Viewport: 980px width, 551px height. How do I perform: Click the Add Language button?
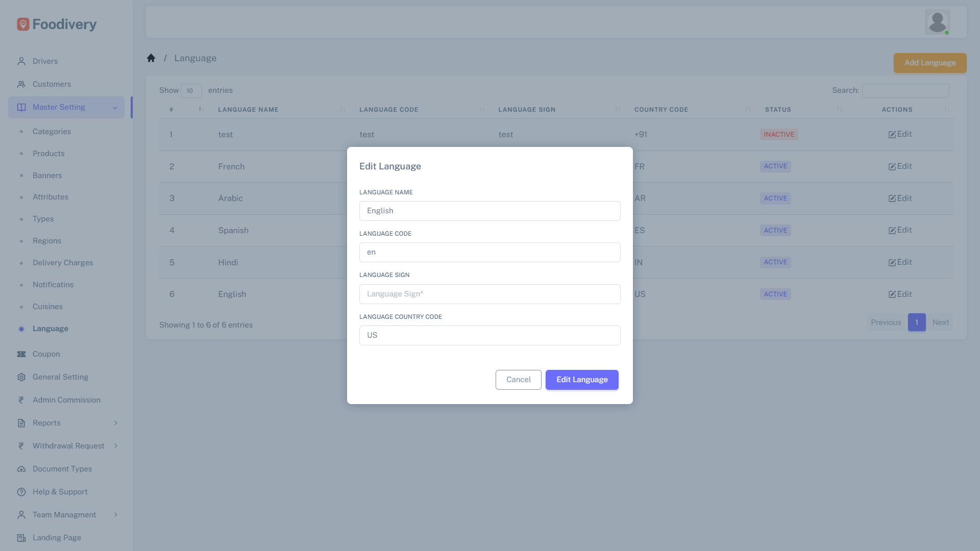click(x=929, y=63)
